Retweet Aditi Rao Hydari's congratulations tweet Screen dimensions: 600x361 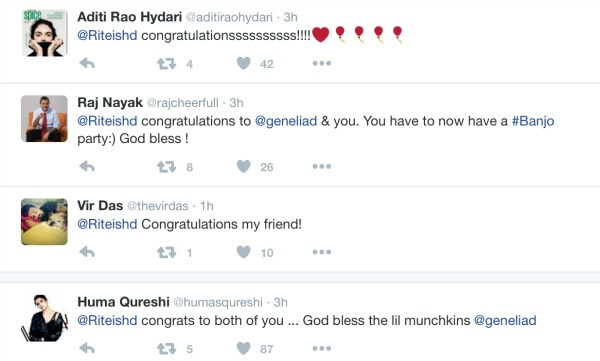click(x=166, y=64)
